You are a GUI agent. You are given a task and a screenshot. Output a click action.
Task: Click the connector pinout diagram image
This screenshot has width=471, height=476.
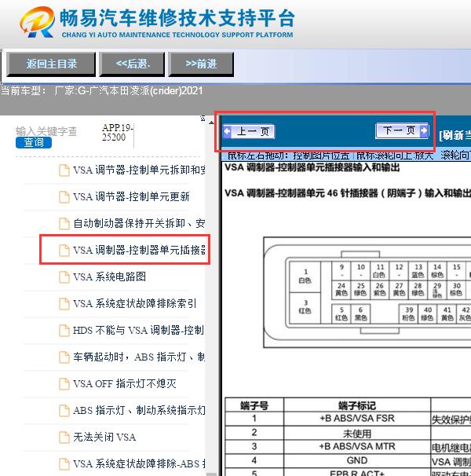click(367, 292)
